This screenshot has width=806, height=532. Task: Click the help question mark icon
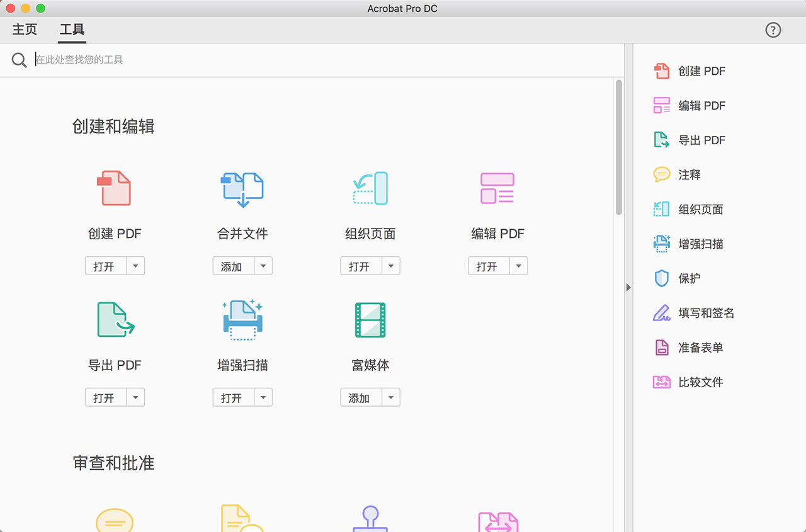coord(773,30)
